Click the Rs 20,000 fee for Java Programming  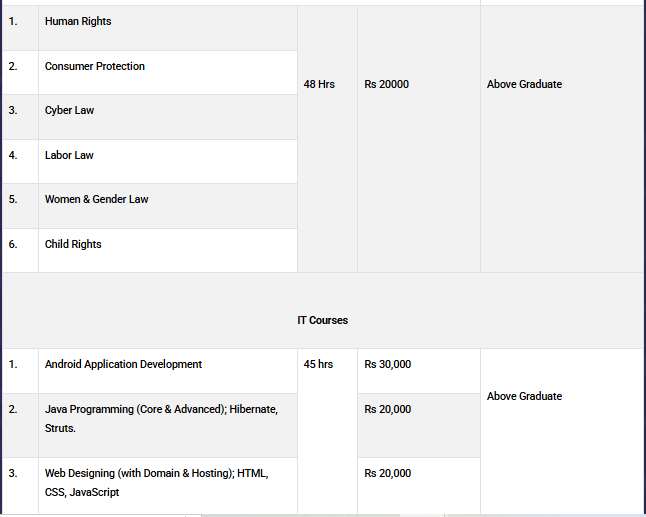coord(388,410)
